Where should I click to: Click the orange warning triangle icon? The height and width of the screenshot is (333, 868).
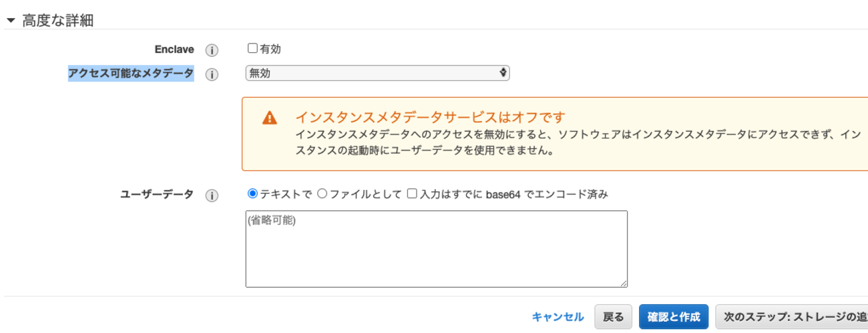[269, 118]
